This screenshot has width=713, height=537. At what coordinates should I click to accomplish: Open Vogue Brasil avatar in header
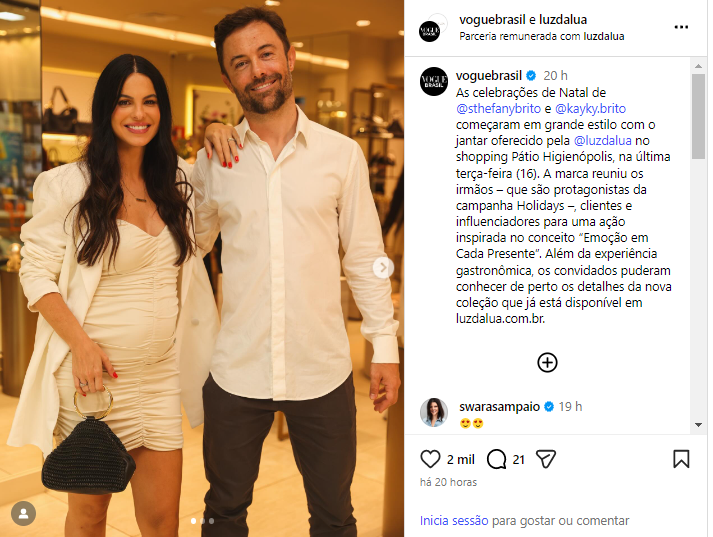point(429,31)
